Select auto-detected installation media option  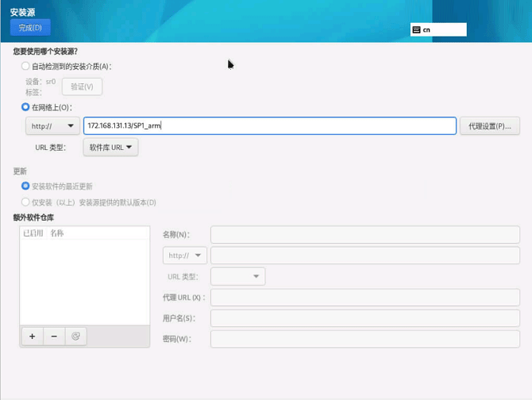26,67
